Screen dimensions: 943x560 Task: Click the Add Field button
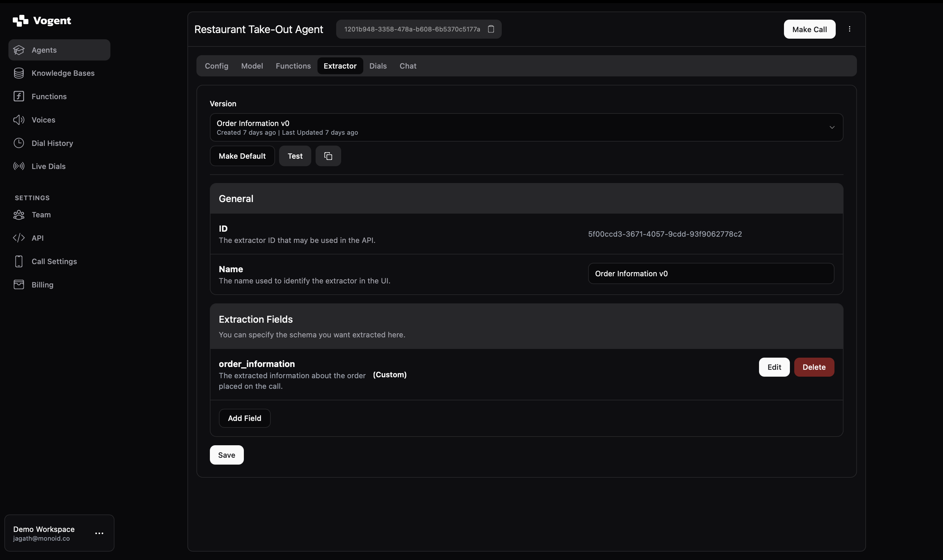pyautogui.click(x=244, y=418)
